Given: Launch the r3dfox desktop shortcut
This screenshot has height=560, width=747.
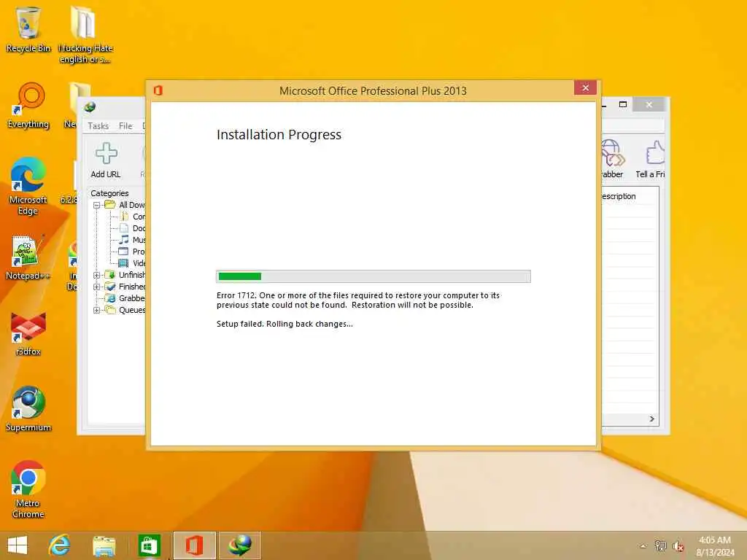Looking at the screenshot, I should coord(28,333).
